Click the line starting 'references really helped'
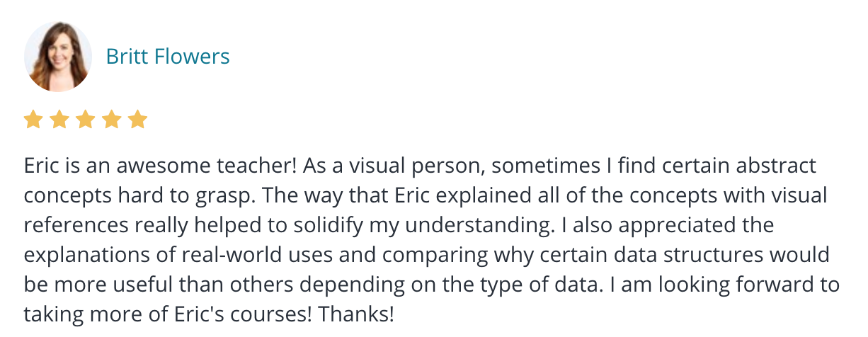 point(399,225)
